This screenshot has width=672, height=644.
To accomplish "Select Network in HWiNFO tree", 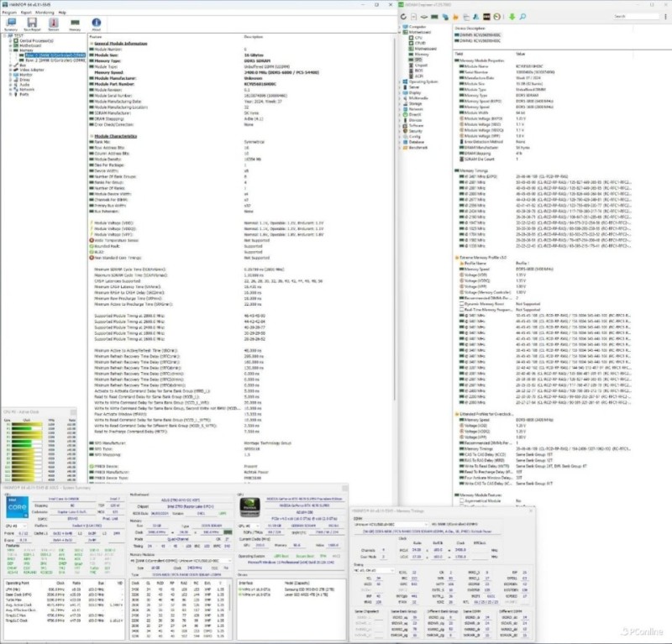I will coord(26,90).
